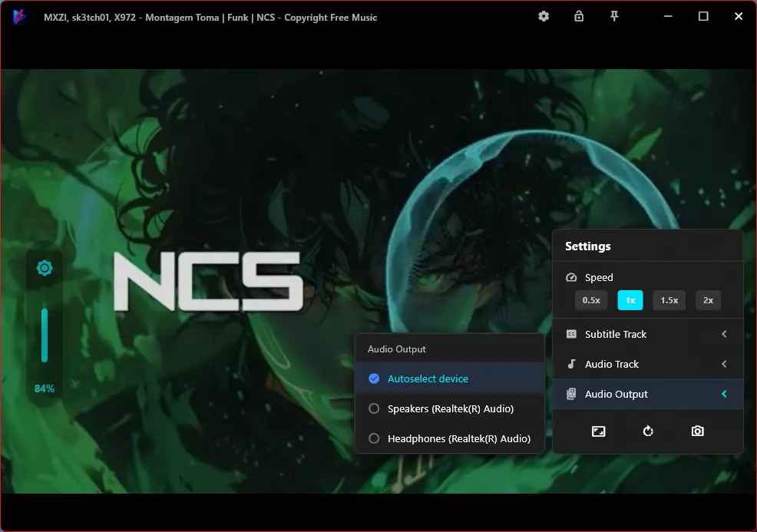Pin the player window on top
This screenshot has width=757, height=532.
click(614, 16)
